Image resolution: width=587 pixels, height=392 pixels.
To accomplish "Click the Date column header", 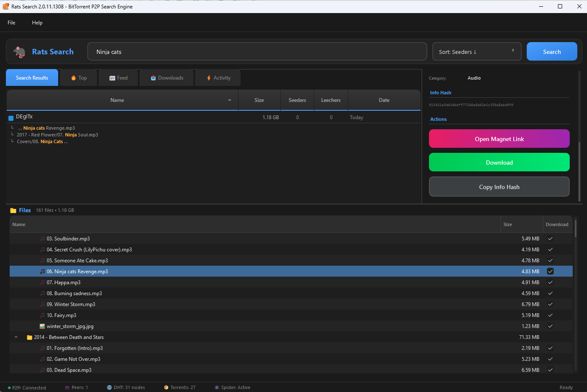I will point(384,100).
